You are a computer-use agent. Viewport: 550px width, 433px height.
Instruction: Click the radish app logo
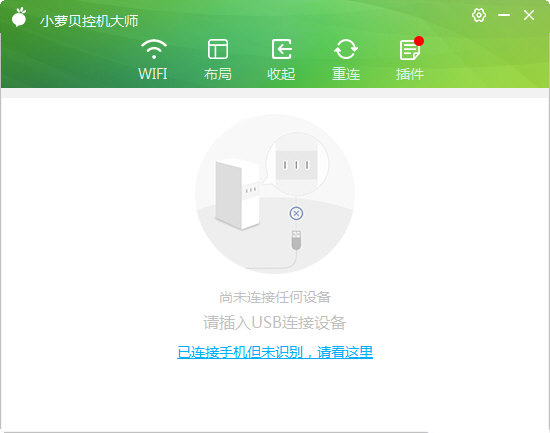(x=19, y=17)
